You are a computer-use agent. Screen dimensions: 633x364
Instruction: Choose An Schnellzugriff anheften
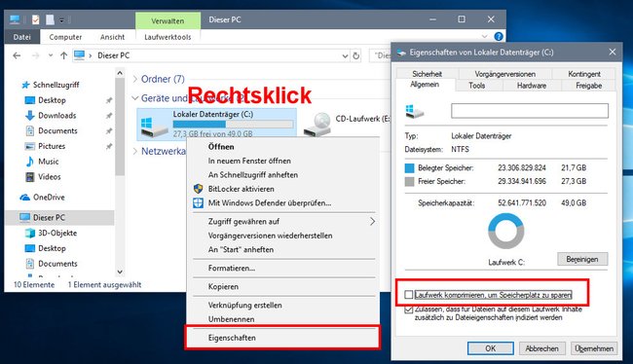point(253,175)
